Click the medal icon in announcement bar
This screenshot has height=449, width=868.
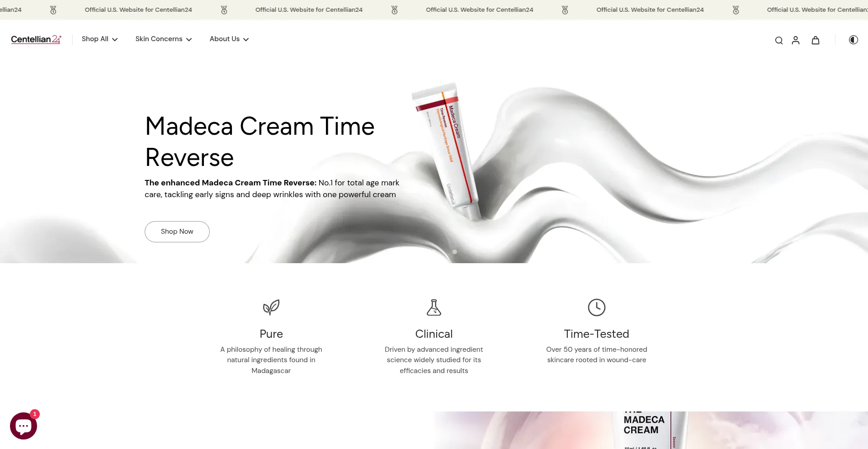coord(224,10)
